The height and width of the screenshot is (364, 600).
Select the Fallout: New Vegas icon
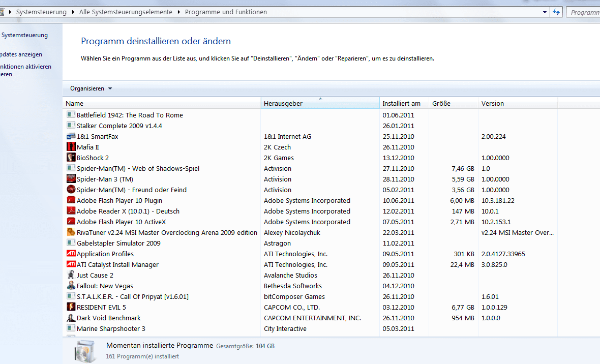coord(71,286)
